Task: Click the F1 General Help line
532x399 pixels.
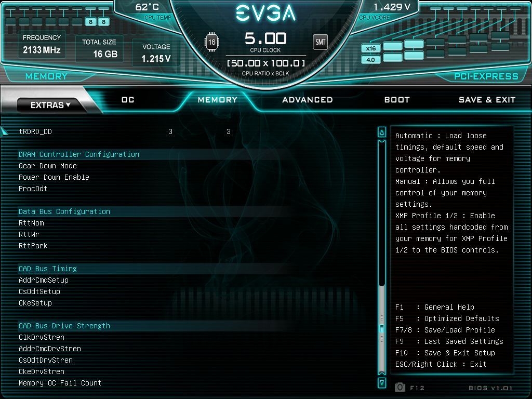Action: point(435,307)
